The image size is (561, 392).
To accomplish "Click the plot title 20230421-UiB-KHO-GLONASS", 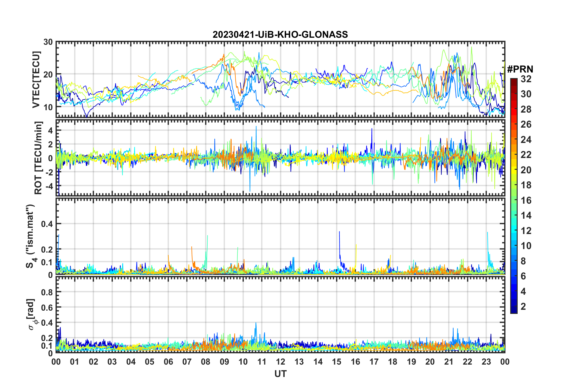I will pos(280,35).
